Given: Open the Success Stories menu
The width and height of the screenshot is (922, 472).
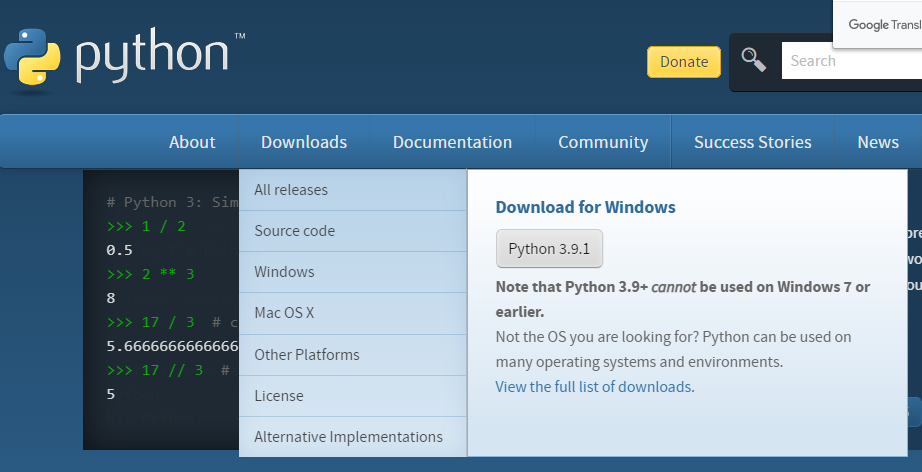Looking at the screenshot, I should 753,142.
